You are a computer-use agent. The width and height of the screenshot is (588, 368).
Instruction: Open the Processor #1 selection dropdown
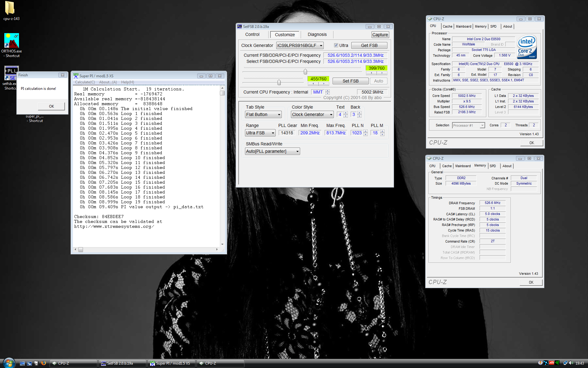pos(468,125)
